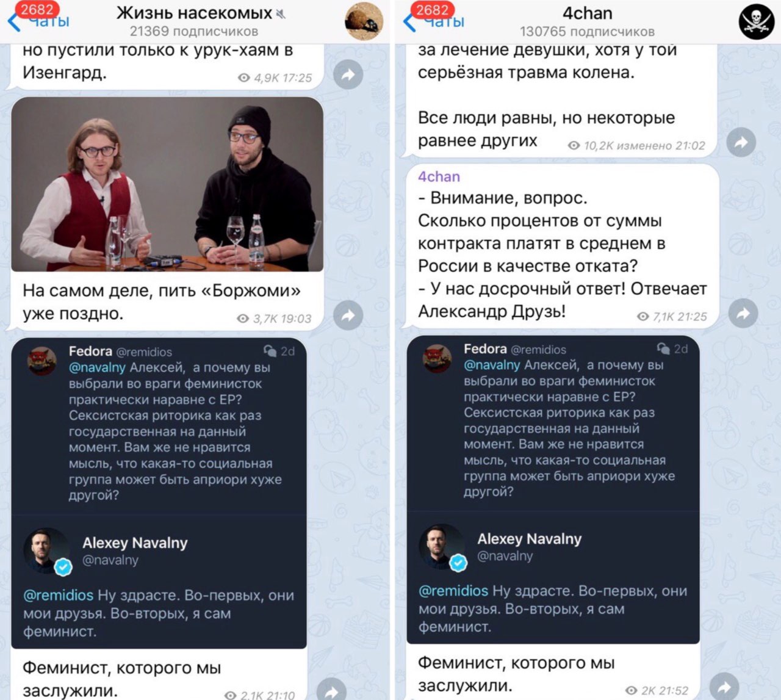Open the Жизнь насекомых channel avatar
This screenshot has width=781, height=700.
(364, 22)
